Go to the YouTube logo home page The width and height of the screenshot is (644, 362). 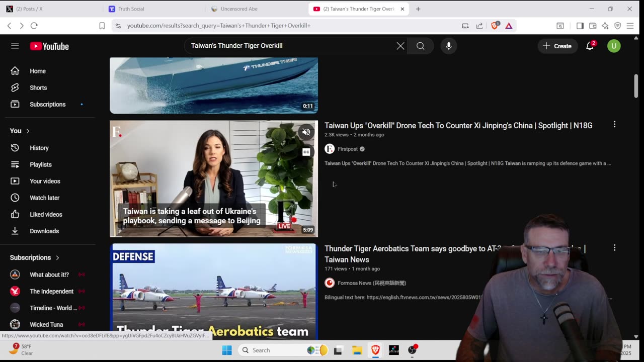point(49,46)
